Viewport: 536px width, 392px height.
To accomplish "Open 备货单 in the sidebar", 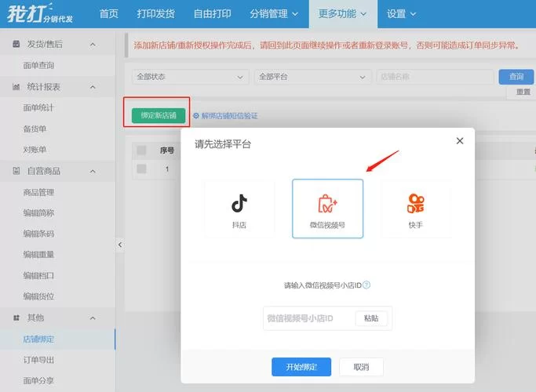I will coord(35,129).
